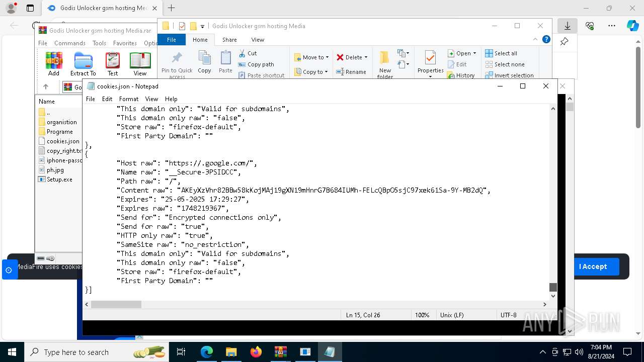Open Edge browser essentials icon
The image size is (644, 362).
(x=590, y=26)
